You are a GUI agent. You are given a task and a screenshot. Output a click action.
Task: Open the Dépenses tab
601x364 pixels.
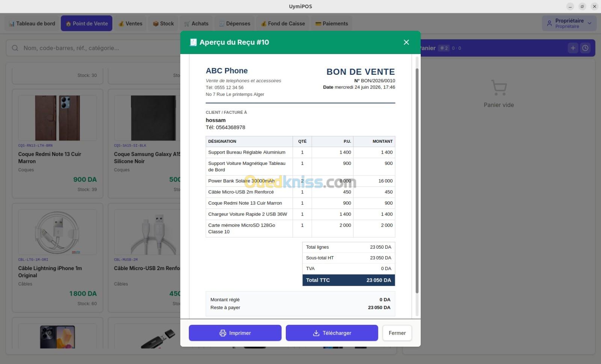point(234,23)
